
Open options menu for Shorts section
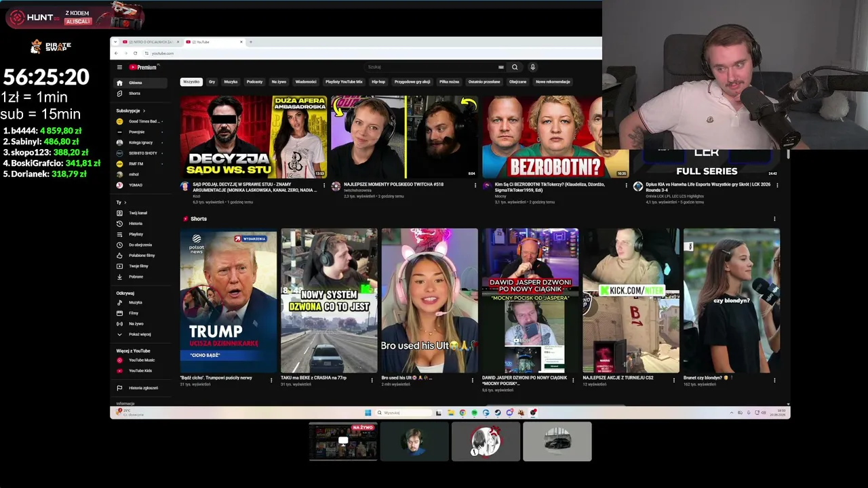tap(774, 219)
